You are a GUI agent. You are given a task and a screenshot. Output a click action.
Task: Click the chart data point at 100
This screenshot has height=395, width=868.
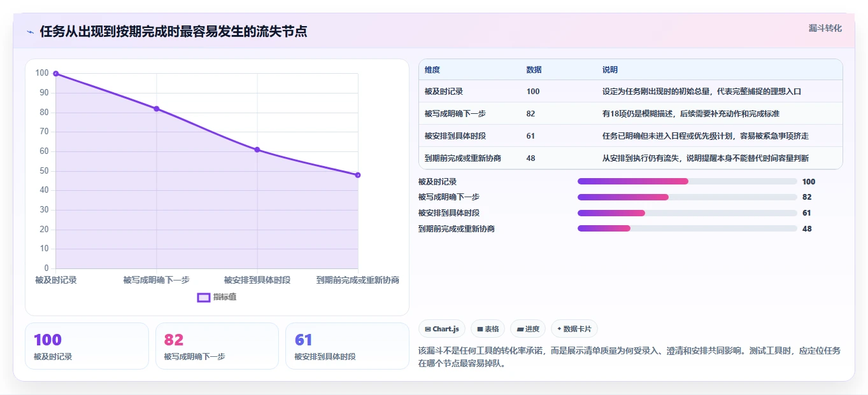pos(56,74)
